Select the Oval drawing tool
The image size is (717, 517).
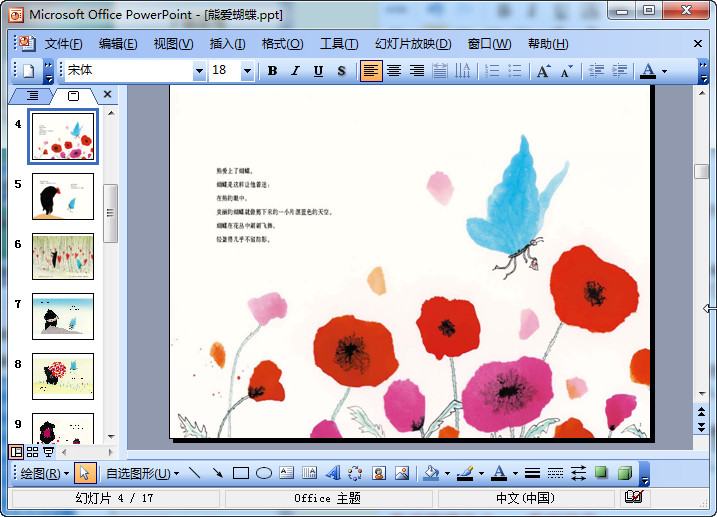click(264, 473)
